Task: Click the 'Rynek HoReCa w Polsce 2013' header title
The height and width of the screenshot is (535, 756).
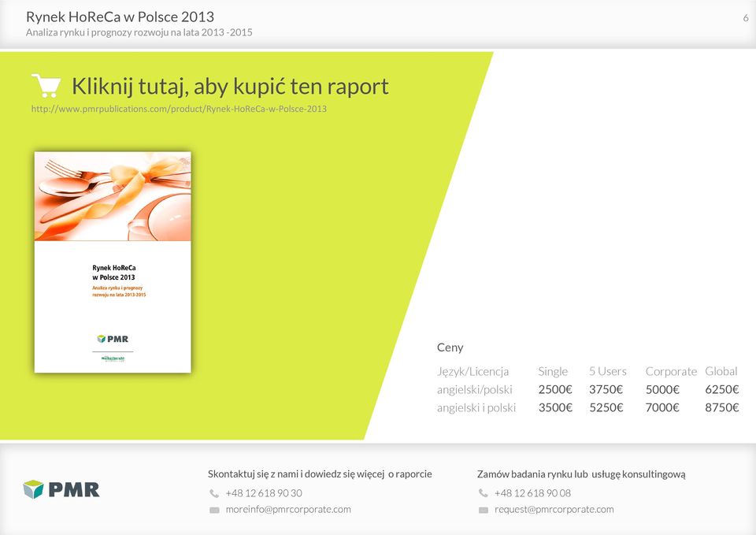Action: [x=120, y=17]
